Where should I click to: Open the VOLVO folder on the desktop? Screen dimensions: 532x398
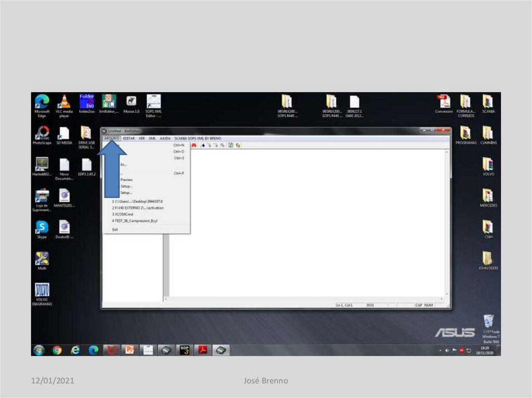(487, 167)
